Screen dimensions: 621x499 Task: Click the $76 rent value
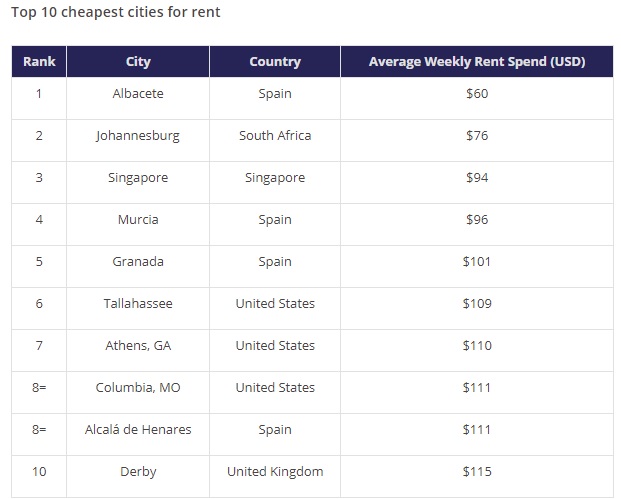(x=477, y=135)
